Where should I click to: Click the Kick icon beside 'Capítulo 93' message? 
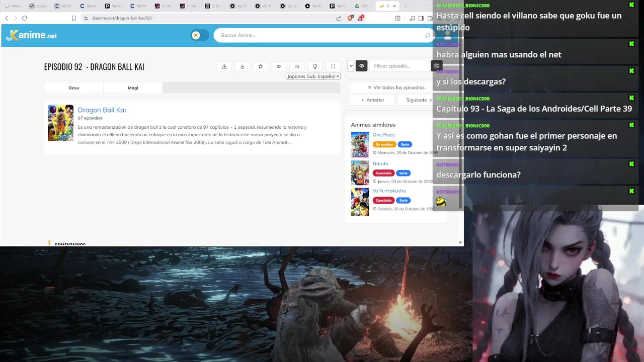pos(631,98)
